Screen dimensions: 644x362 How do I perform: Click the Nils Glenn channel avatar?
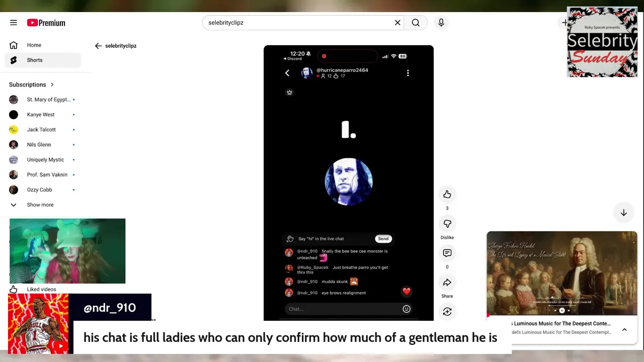[14, 145]
